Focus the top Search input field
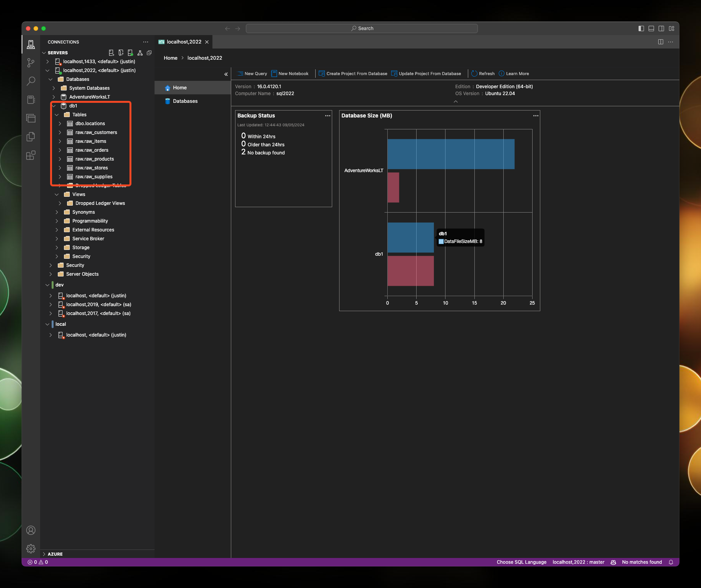Image resolution: width=701 pixels, height=588 pixels. 362,28
